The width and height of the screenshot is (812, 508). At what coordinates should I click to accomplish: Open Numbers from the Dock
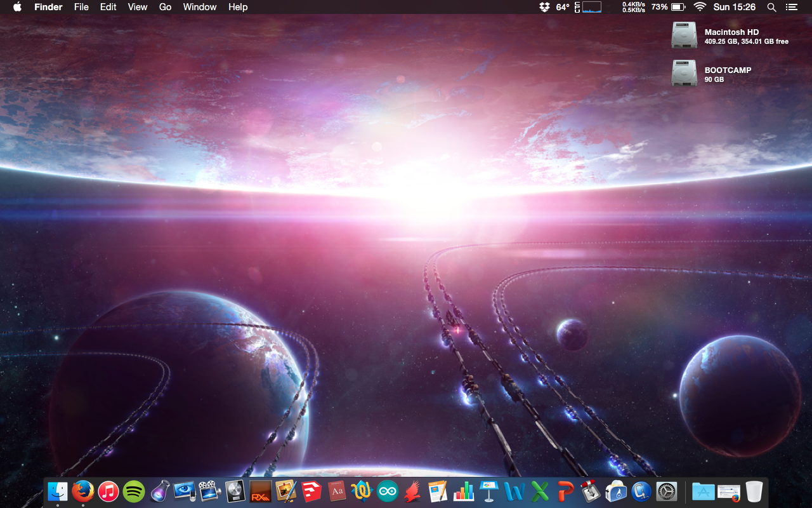464,491
